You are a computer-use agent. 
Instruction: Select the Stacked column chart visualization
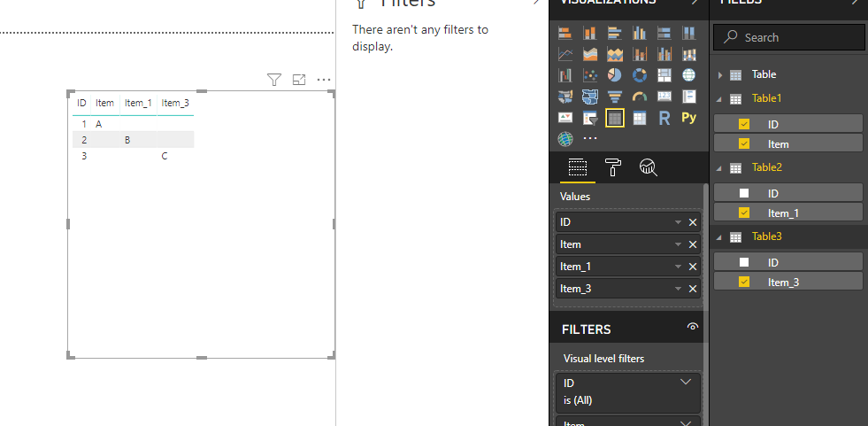click(590, 34)
